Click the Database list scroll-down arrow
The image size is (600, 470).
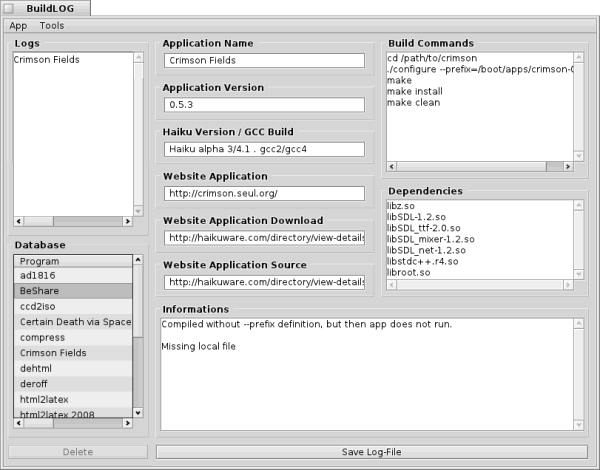coord(139,411)
